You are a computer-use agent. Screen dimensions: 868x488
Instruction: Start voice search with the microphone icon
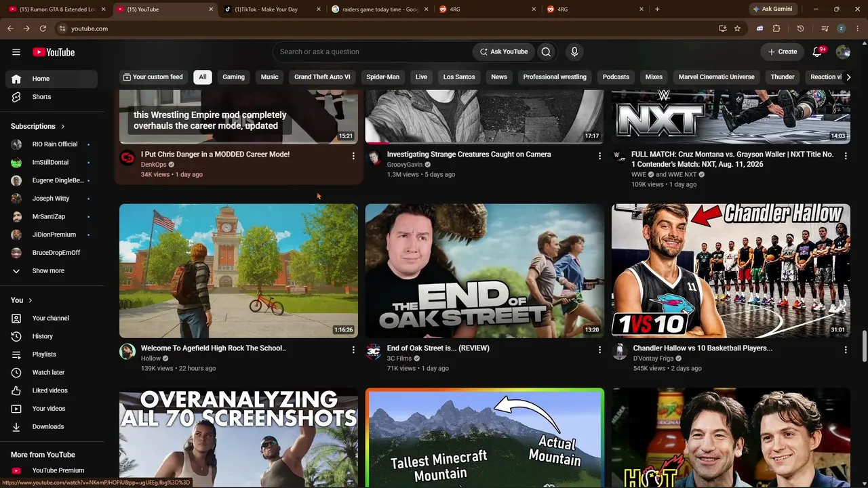point(574,52)
